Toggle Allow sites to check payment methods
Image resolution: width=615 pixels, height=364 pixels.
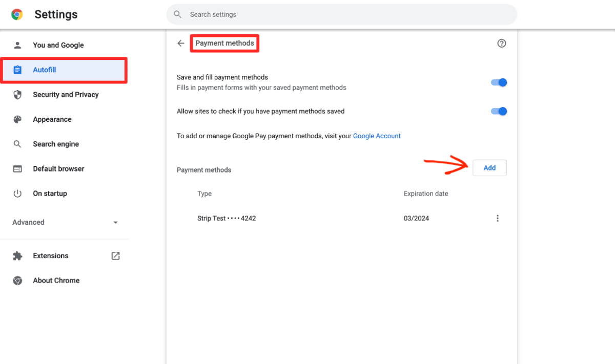click(x=498, y=111)
